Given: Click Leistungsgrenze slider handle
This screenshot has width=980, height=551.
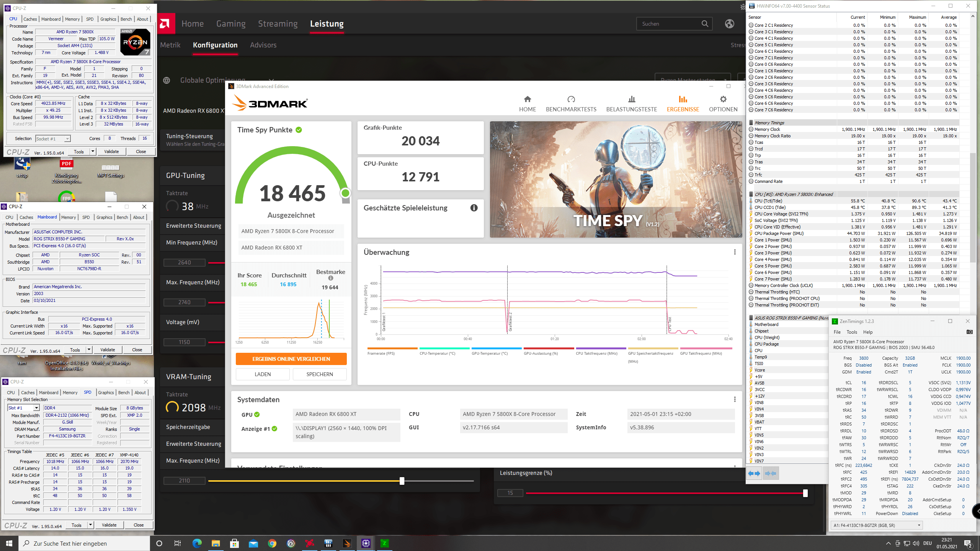Looking at the screenshot, I should click(x=805, y=493).
